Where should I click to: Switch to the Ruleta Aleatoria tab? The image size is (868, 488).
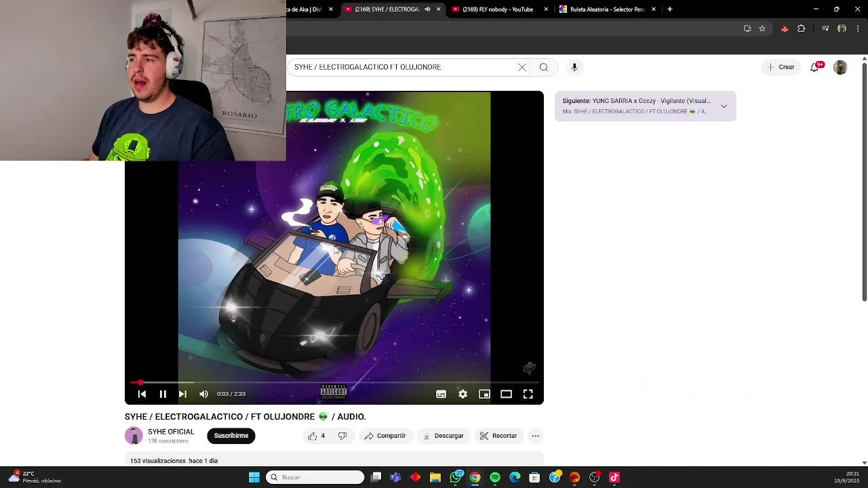click(606, 9)
